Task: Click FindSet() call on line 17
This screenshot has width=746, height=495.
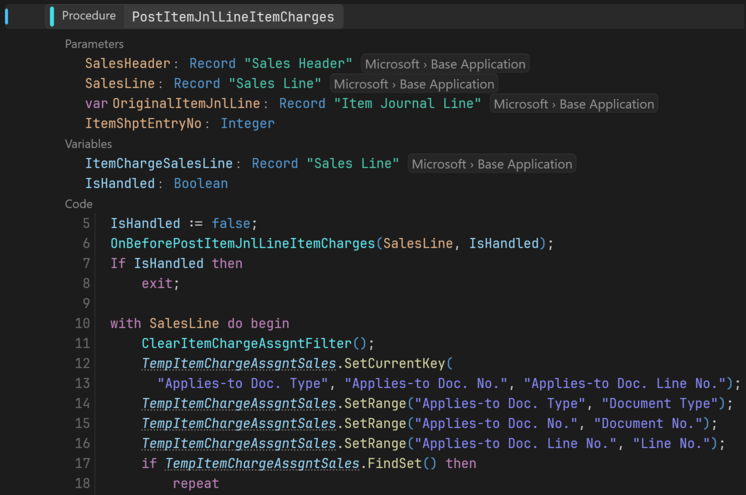Action: point(402,464)
